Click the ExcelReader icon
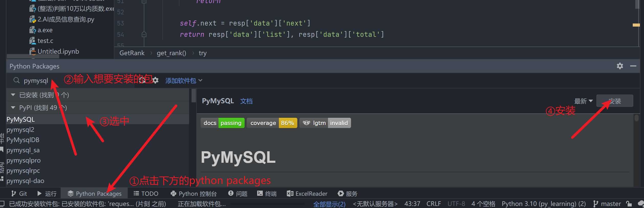Screen dimensions: 644x208 tap(290, 193)
